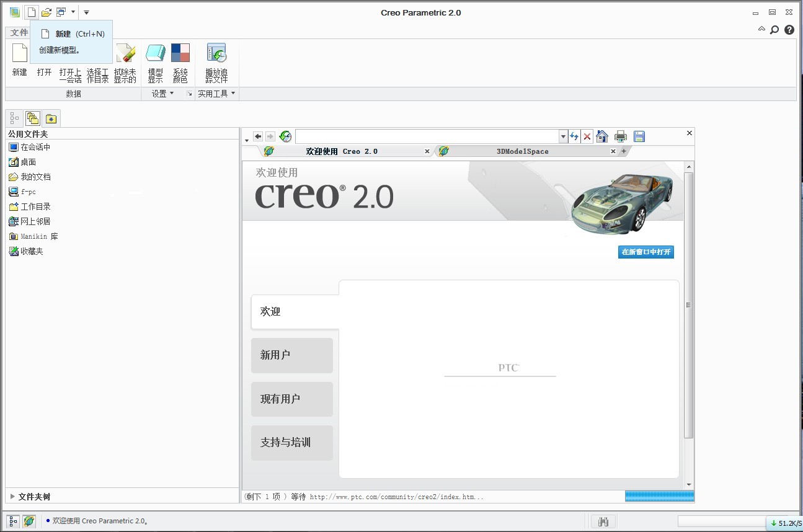Open the 系统颜色 color icon

pyautogui.click(x=180, y=53)
